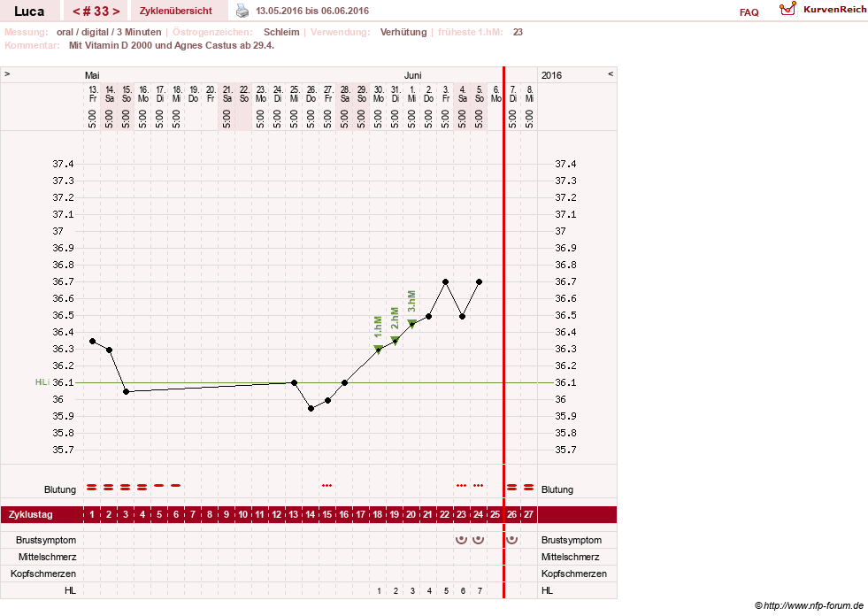The width and height of the screenshot is (868, 616).
Task: Click the Kopfschmerzen label on the left
Action: coord(43,574)
